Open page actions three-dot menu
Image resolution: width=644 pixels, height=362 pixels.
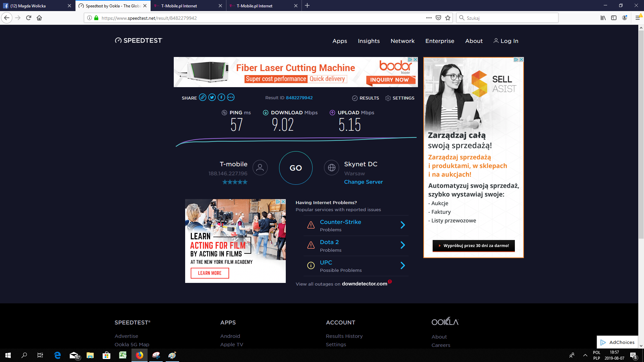coord(429,18)
